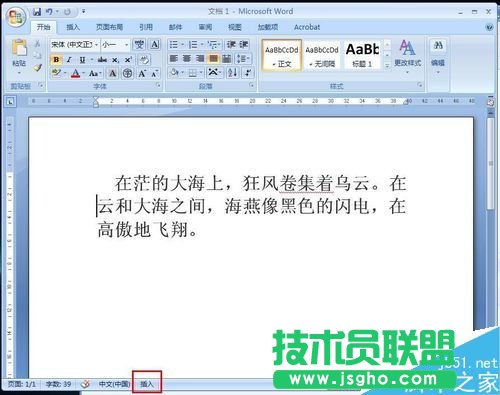Screen dimensions: 500x395
Task: Toggle Superscript formatting
Action: point(128,60)
